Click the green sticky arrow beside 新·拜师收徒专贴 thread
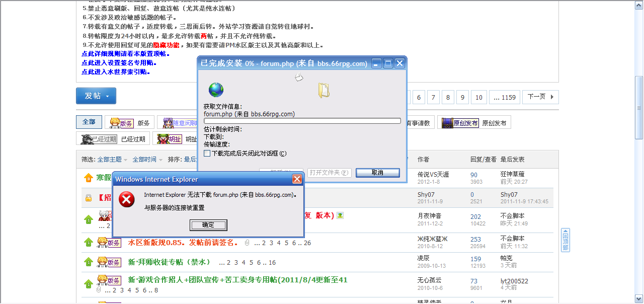This screenshot has width=644, height=304. [89, 262]
